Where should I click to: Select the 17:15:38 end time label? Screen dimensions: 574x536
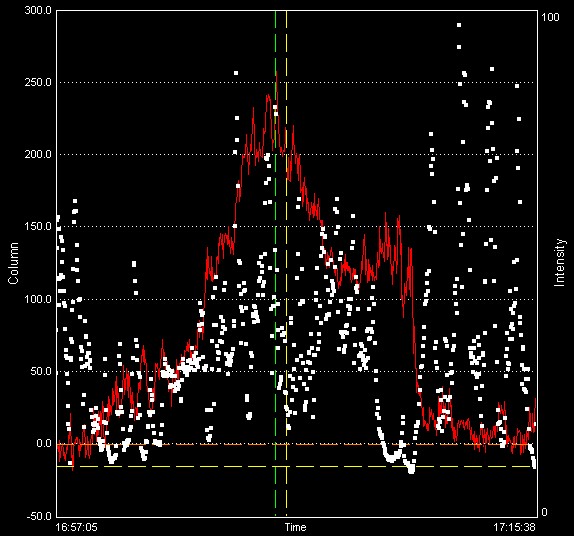tap(514, 527)
